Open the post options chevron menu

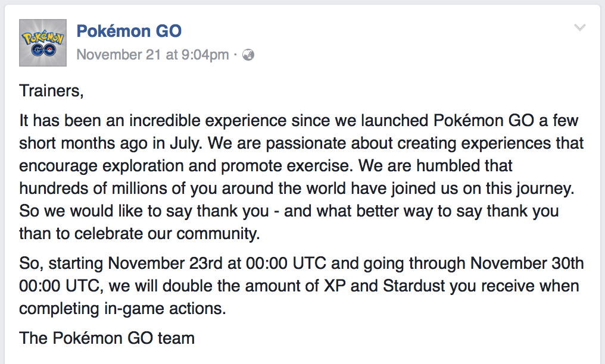(579, 27)
